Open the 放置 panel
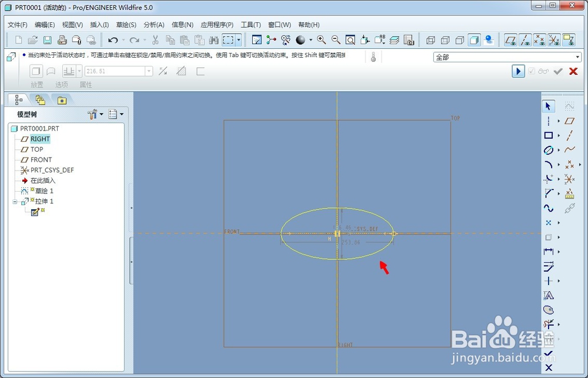The width and height of the screenshot is (588, 378). [36, 85]
